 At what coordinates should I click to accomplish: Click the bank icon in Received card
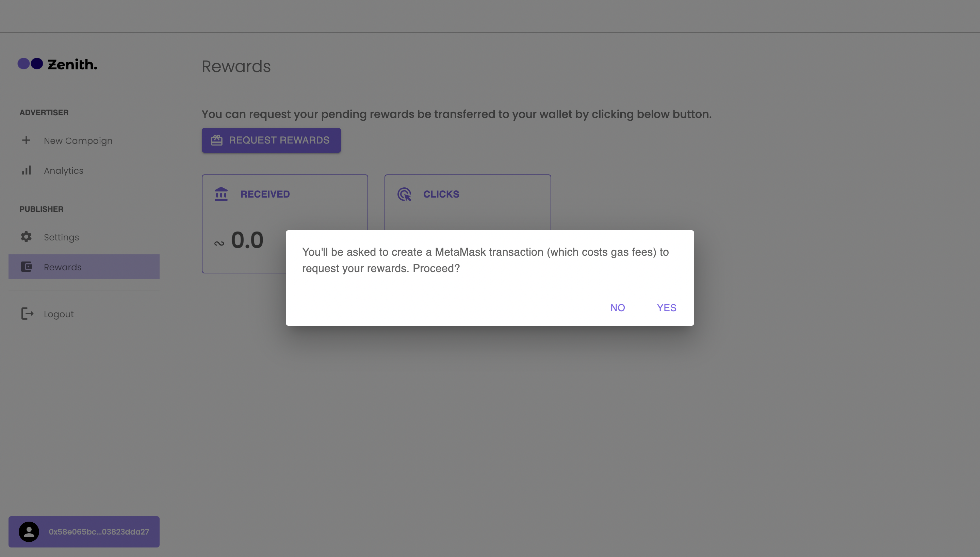221,194
